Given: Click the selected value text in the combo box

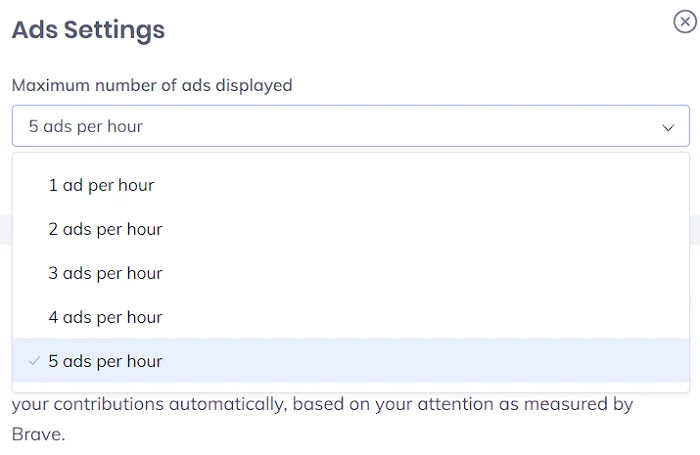Looking at the screenshot, I should point(86,127).
